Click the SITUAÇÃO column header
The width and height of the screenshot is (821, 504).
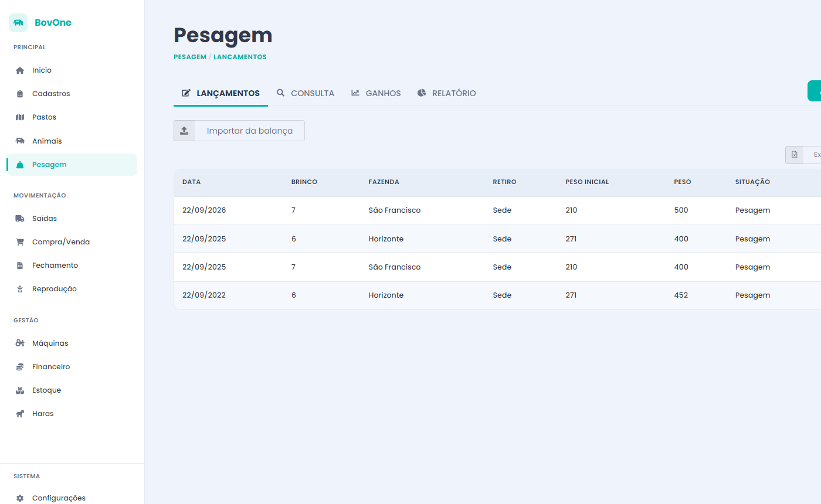click(752, 182)
